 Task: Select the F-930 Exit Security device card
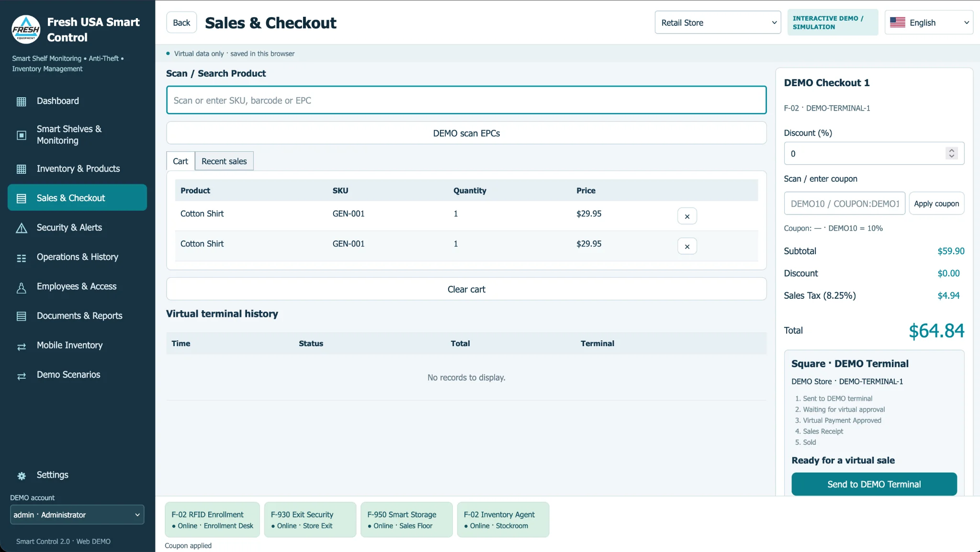point(310,519)
